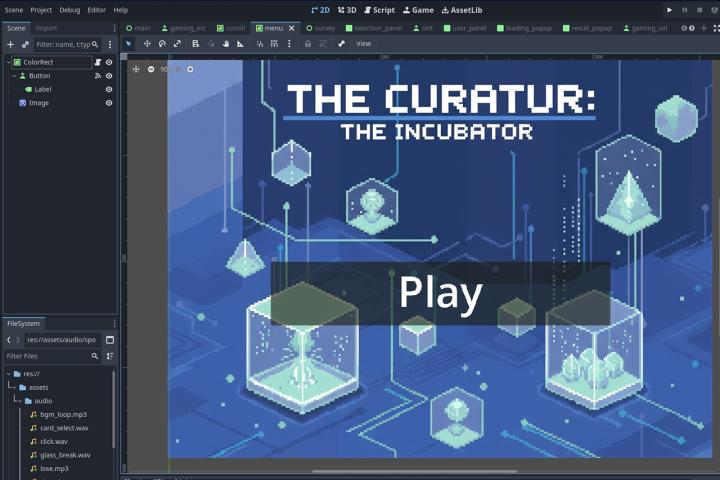This screenshot has width=720, height=480.
Task: Lock the selected node
Action: click(308, 44)
